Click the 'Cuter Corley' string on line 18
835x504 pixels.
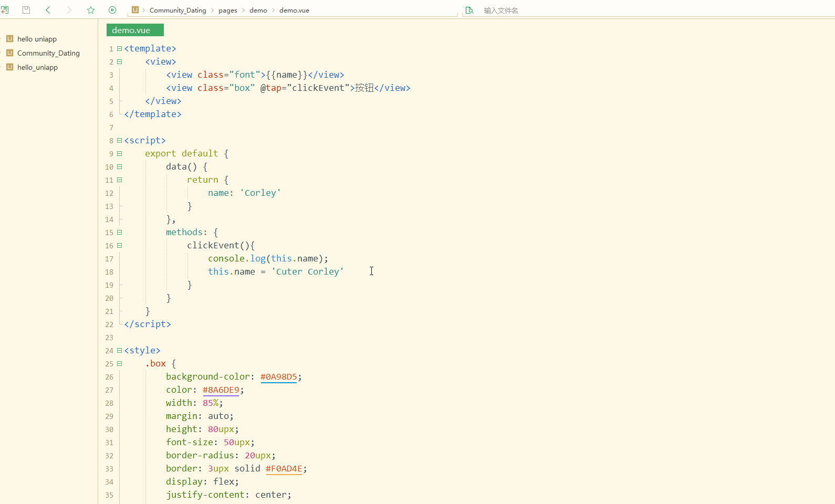click(x=307, y=271)
